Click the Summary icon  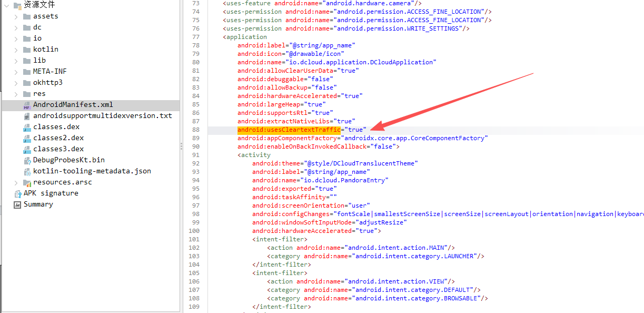17,204
